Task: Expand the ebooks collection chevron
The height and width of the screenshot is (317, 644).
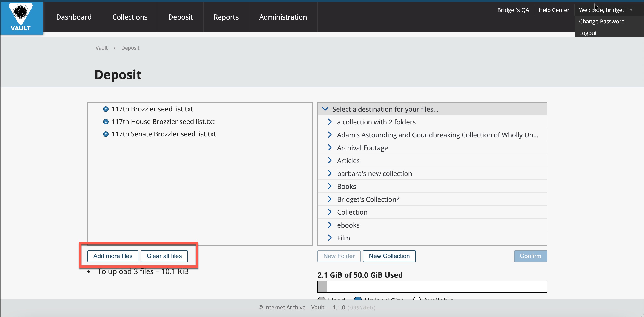Action: pyautogui.click(x=330, y=225)
